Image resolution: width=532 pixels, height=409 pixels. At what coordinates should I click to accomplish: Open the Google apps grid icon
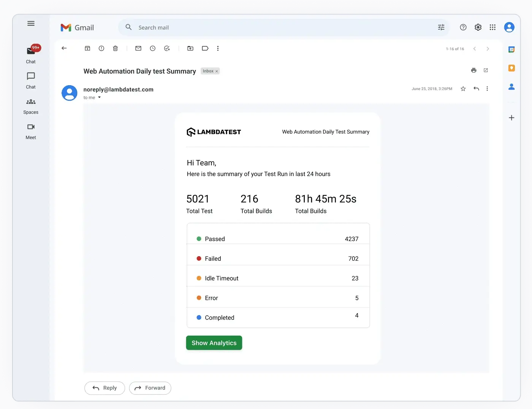point(492,27)
